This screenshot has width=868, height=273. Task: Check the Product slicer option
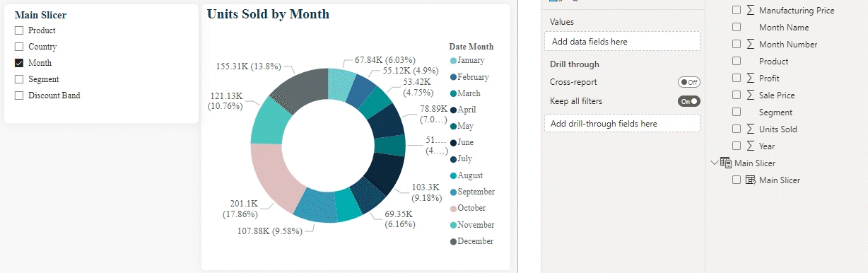[x=19, y=30]
